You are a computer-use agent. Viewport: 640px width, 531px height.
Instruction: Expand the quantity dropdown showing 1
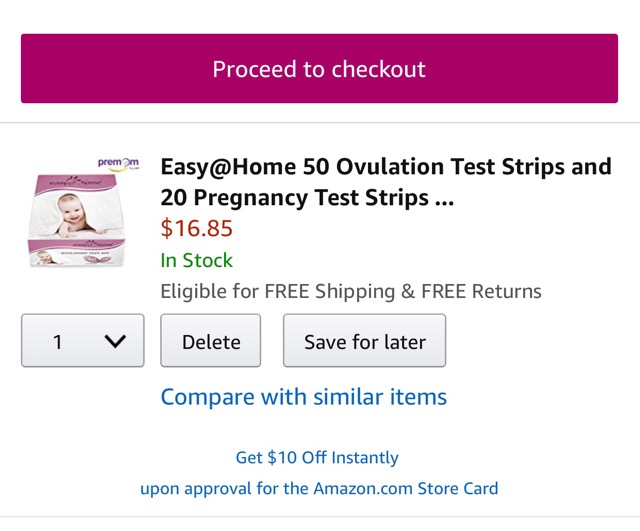coord(83,340)
